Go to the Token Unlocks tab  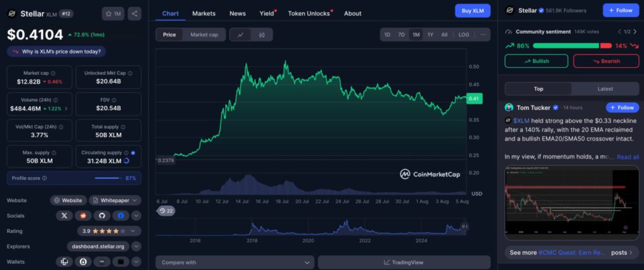(308, 13)
